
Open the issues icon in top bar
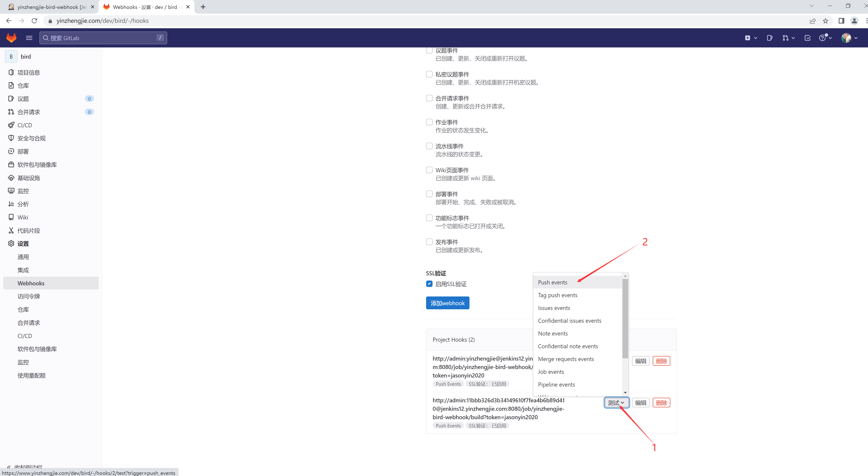click(770, 38)
